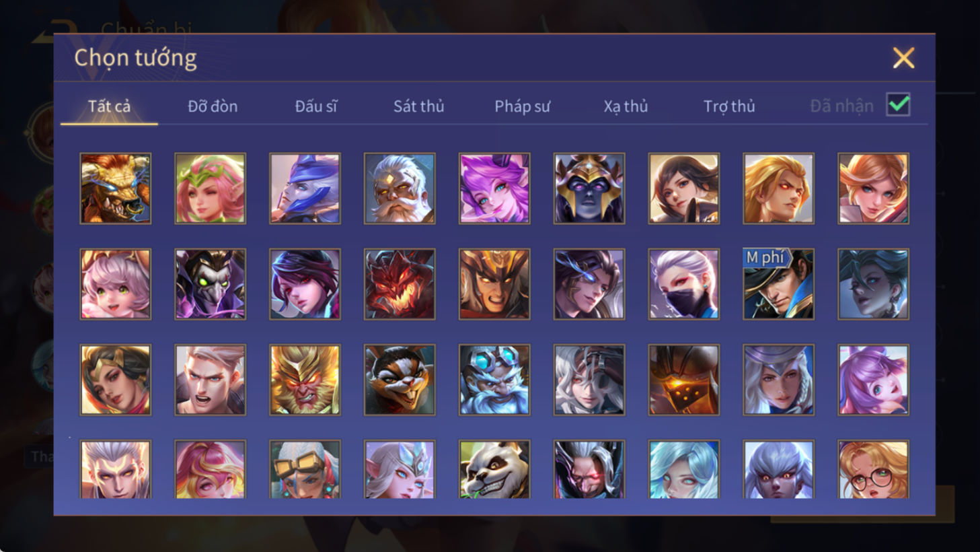Close the 'Chọn tướng' dialog
Image resolution: width=980 pixels, height=552 pixels.
click(903, 58)
